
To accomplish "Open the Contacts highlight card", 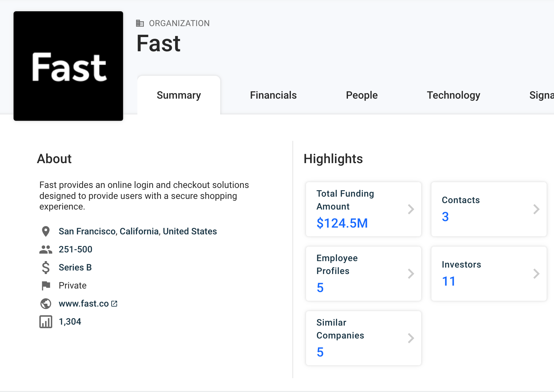I will pos(489,209).
